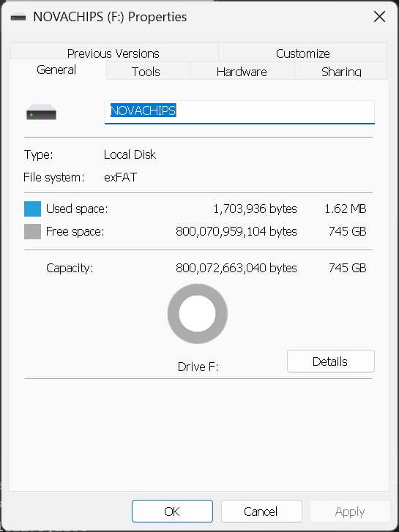399x532 pixels.
Task: Open the Previous Versions tab
Action: [x=113, y=53]
